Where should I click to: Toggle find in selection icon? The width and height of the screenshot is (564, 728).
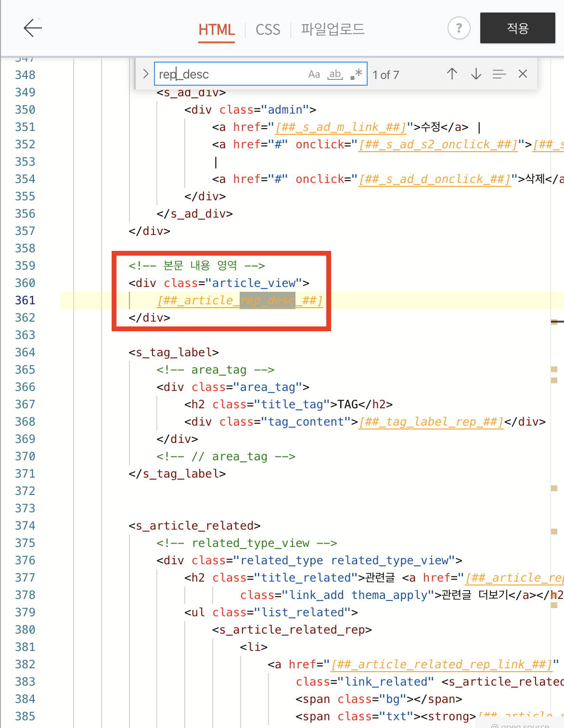tap(499, 74)
